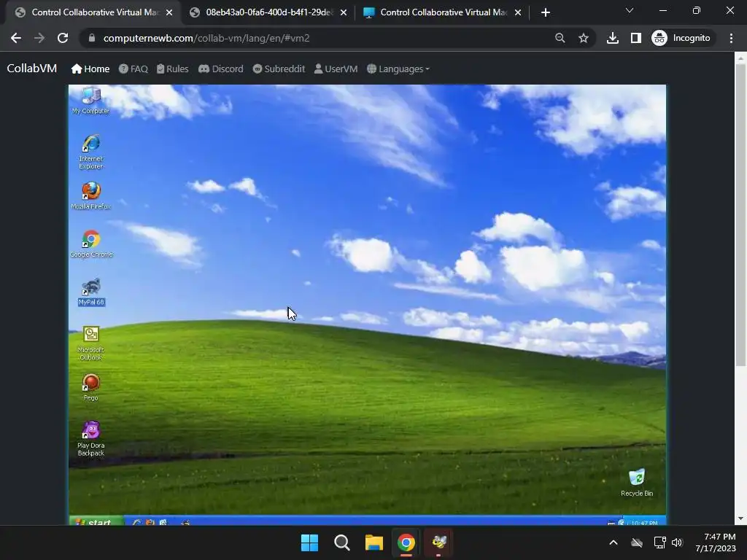
Task: Toggle the Chrome side panel
Action: (x=636, y=38)
